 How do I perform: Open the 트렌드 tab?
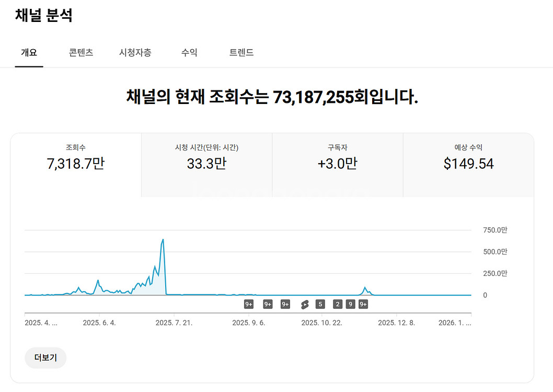pyautogui.click(x=241, y=53)
